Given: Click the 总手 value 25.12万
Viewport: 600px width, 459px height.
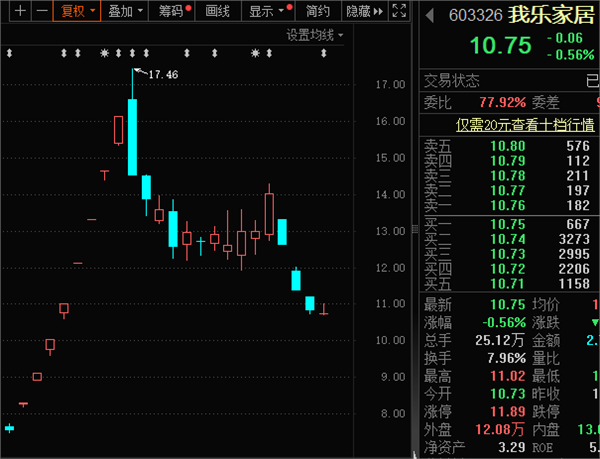Looking at the screenshot, I should click(501, 340).
